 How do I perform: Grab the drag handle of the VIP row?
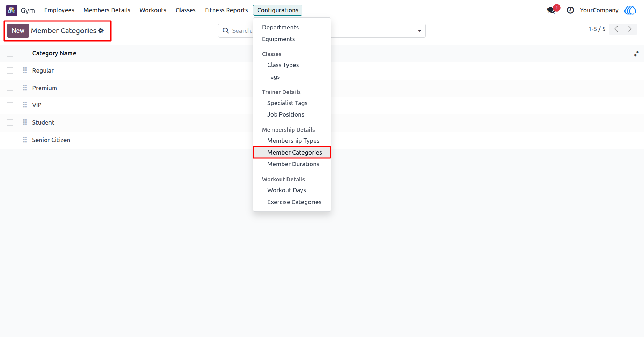(25, 105)
